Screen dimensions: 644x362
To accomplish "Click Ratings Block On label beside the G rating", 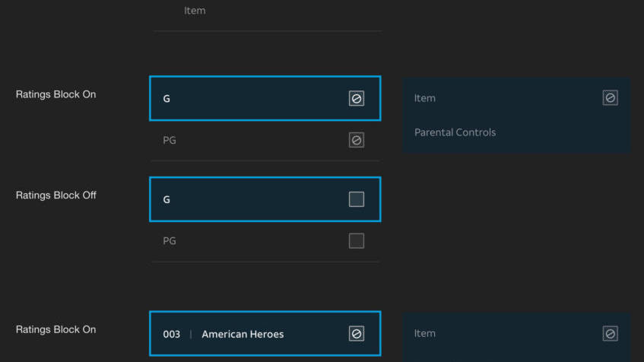I will point(56,95).
